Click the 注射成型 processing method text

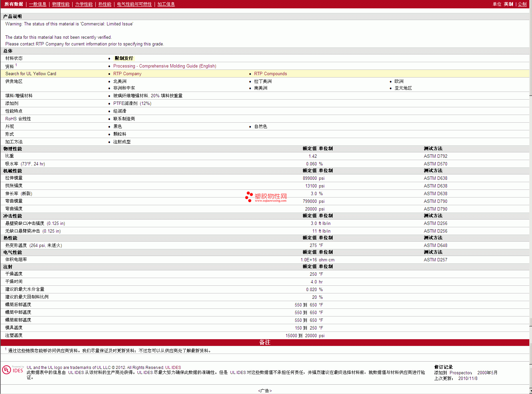click(x=122, y=142)
